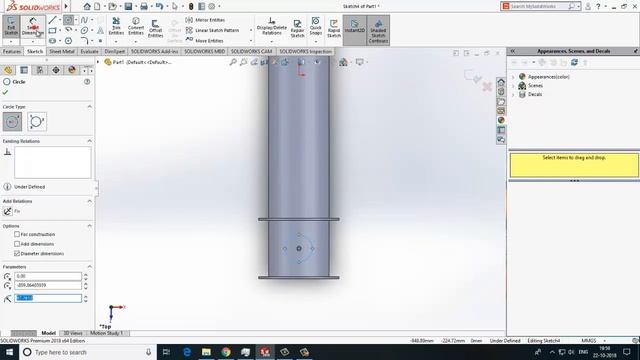Toggle Shaded Sketch Contours
The width and height of the screenshot is (640, 360).
378,30
